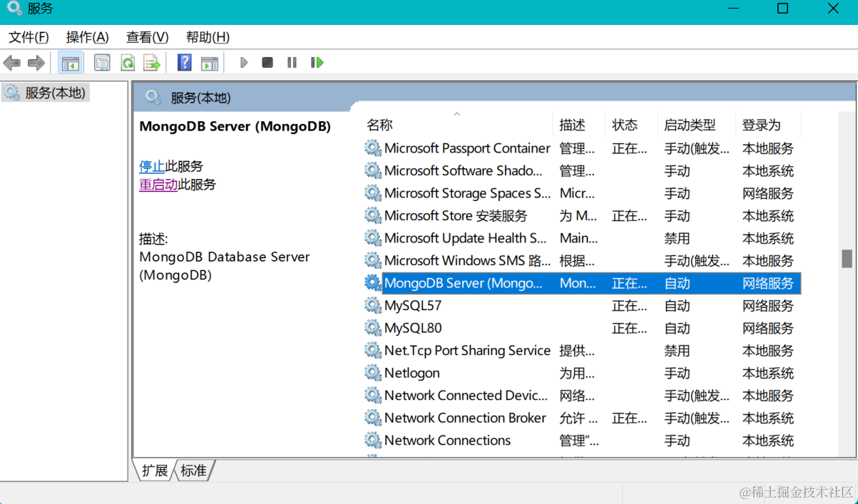Click gear icon of Microsoft Software Shadow row

pos(373,170)
